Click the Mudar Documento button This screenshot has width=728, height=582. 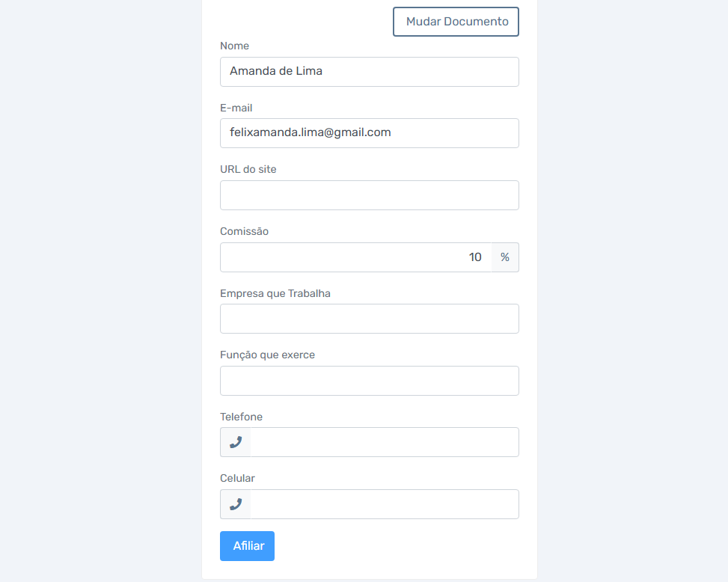click(456, 22)
